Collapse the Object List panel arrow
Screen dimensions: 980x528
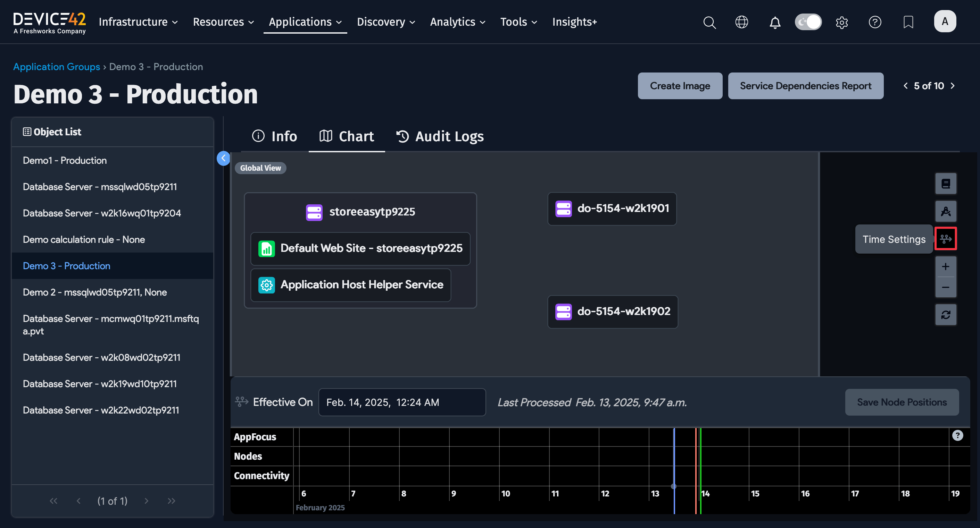tap(223, 158)
